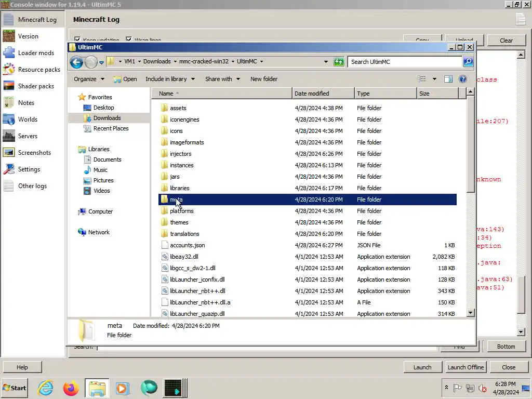Click the Search UltimMC field
This screenshot has height=399, width=532.
pyautogui.click(x=405, y=62)
